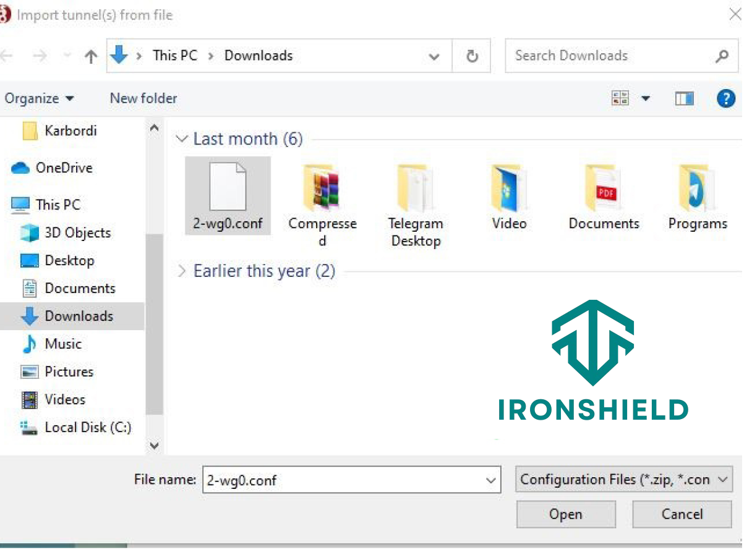Viewport: 752px width, 560px height.
Task: Open the Programs folder icon
Action: (697, 189)
